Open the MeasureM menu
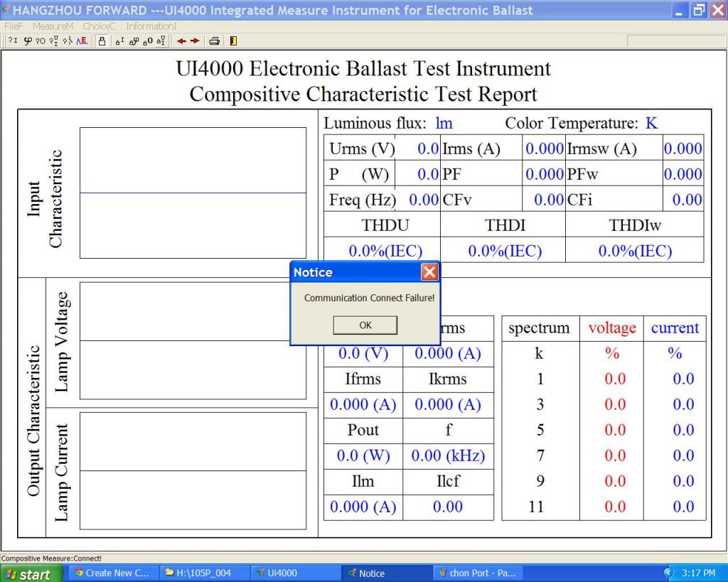Screen dimensions: 728x582 point(53,26)
